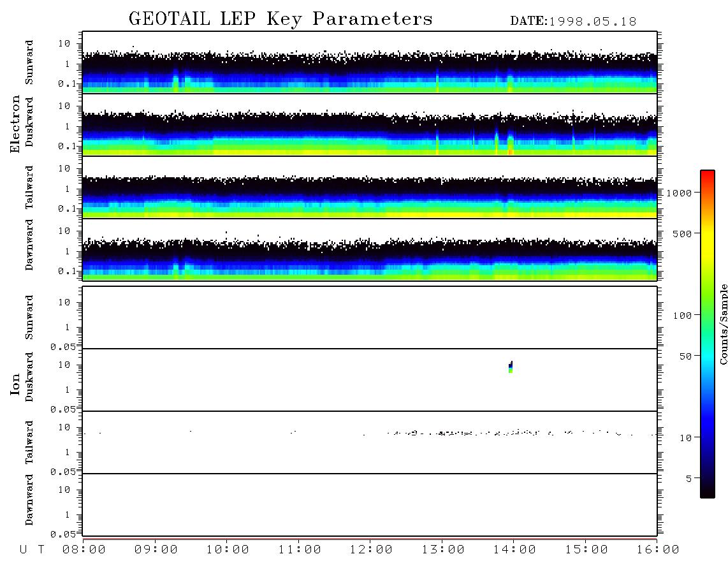Click inside the Electron Duskward spectrogram panel

(x=370, y=124)
